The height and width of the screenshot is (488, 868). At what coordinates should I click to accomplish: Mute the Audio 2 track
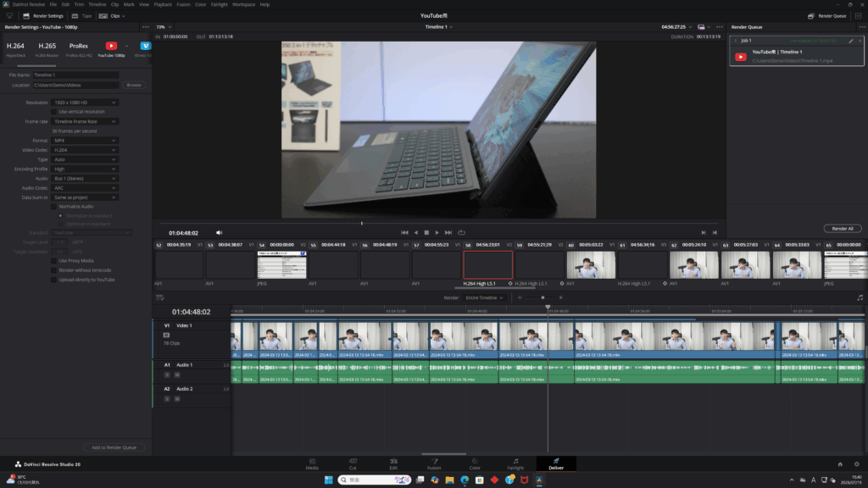177,399
